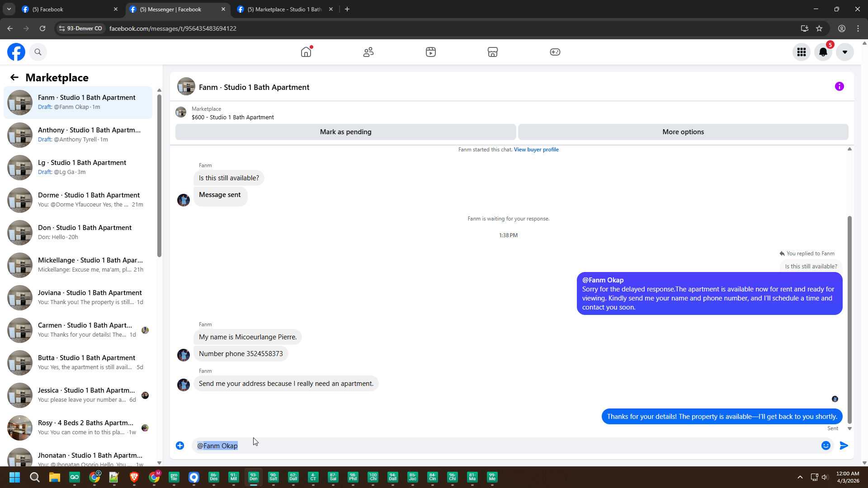Go back in browser history
This screenshot has height=488, width=868.
click(x=10, y=28)
